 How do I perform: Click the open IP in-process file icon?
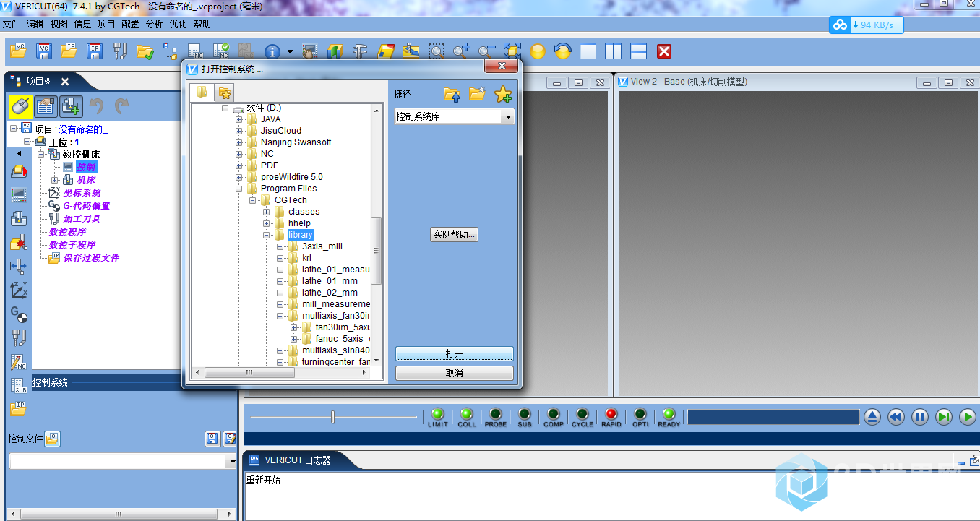click(x=69, y=51)
